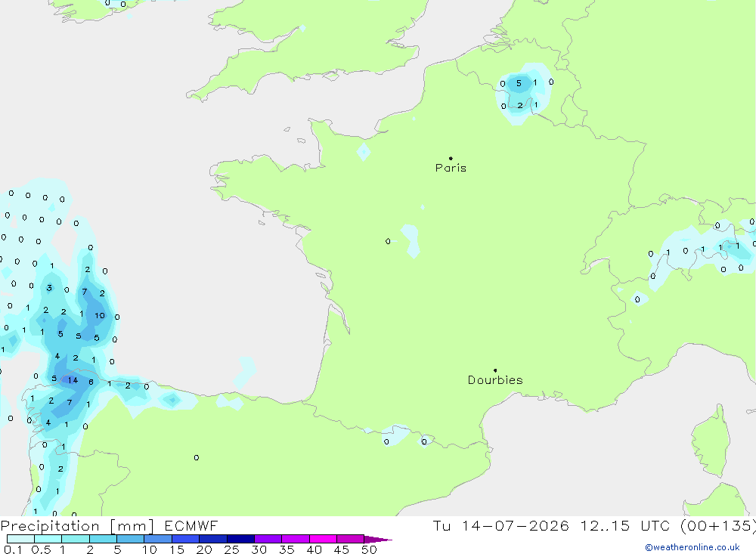
Task: Click the weatheronline.co.uk copyright link
Action: pyautogui.click(x=692, y=547)
